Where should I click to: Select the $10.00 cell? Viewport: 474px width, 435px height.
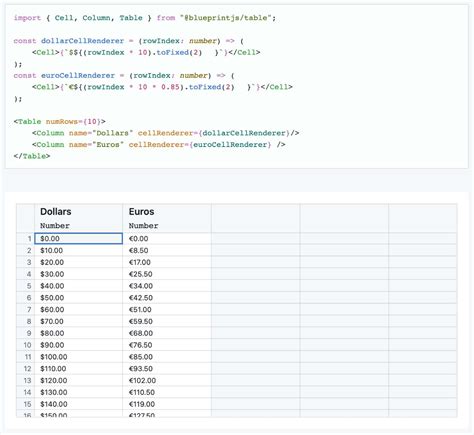coord(78,250)
